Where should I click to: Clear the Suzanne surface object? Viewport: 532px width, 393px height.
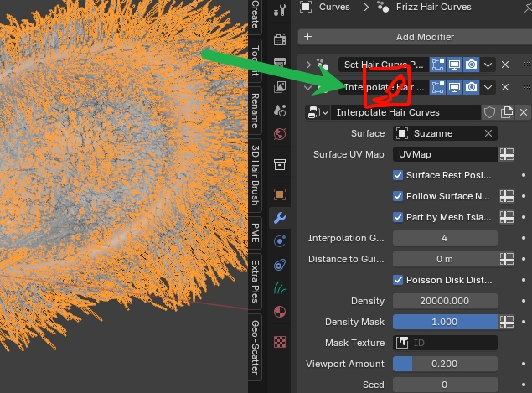click(x=488, y=133)
